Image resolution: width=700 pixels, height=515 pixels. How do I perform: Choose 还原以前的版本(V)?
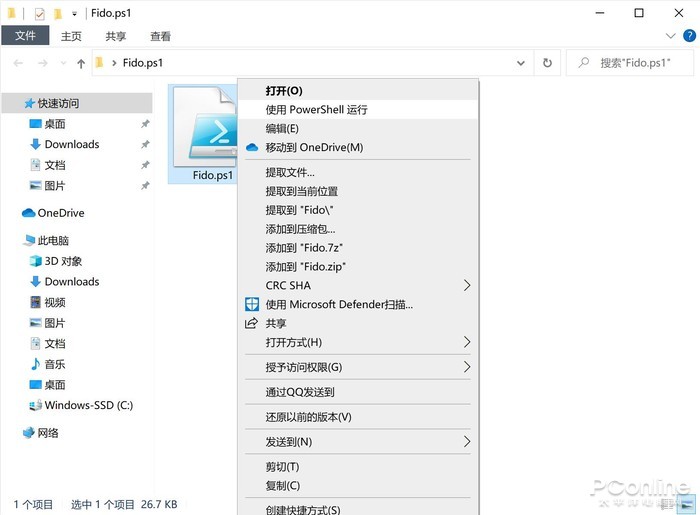coord(358,417)
